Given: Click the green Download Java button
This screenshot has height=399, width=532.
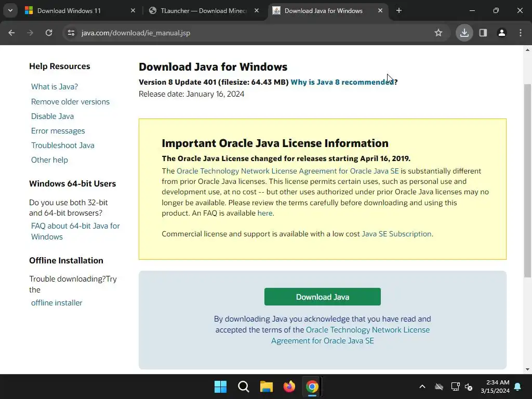Looking at the screenshot, I should click(322, 297).
